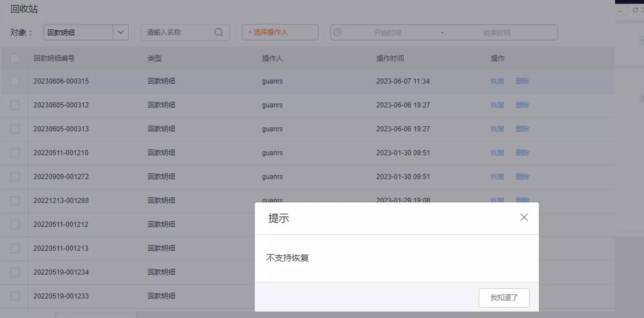
Task: Click the 类型 column header
Action: pos(155,58)
